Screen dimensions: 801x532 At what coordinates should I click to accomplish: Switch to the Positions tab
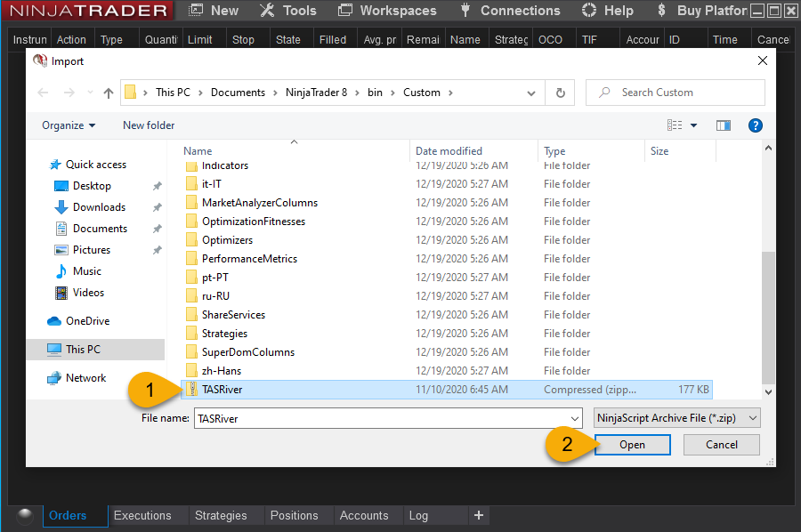pyautogui.click(x=295, y=516)
